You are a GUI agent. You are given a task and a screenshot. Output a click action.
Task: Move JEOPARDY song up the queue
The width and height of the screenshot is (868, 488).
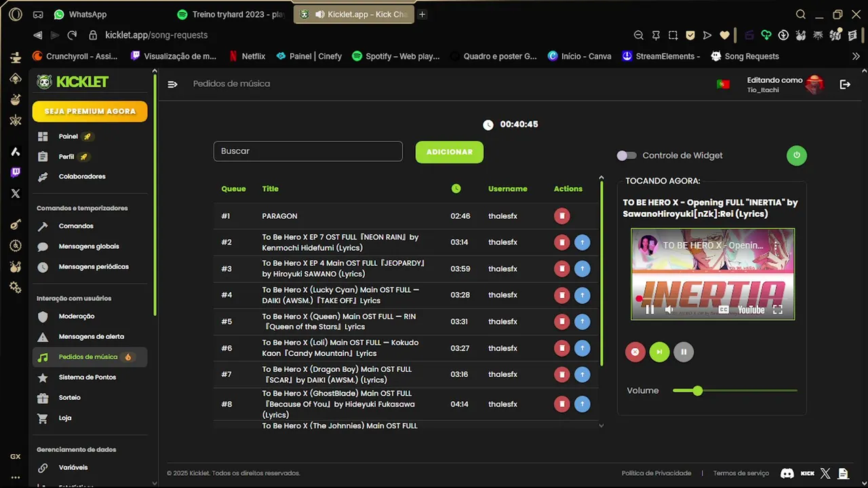[582, 268]
